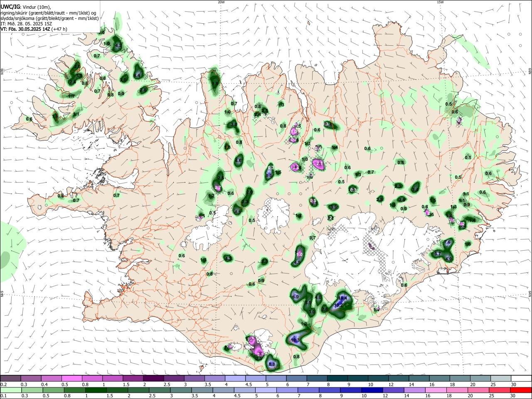Click the 7.6 precipitation value
The height and width of the screenshot is (399, 532).
point(448,242)
